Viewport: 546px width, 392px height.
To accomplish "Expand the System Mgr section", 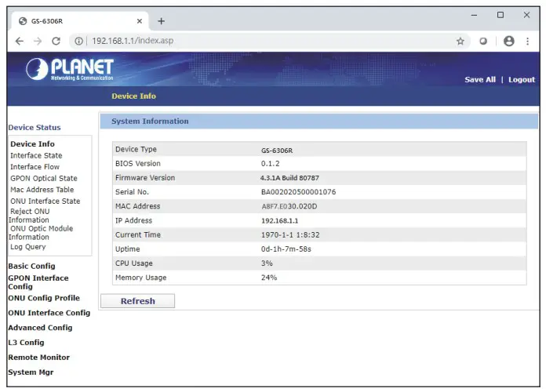I will click(31, 372).
